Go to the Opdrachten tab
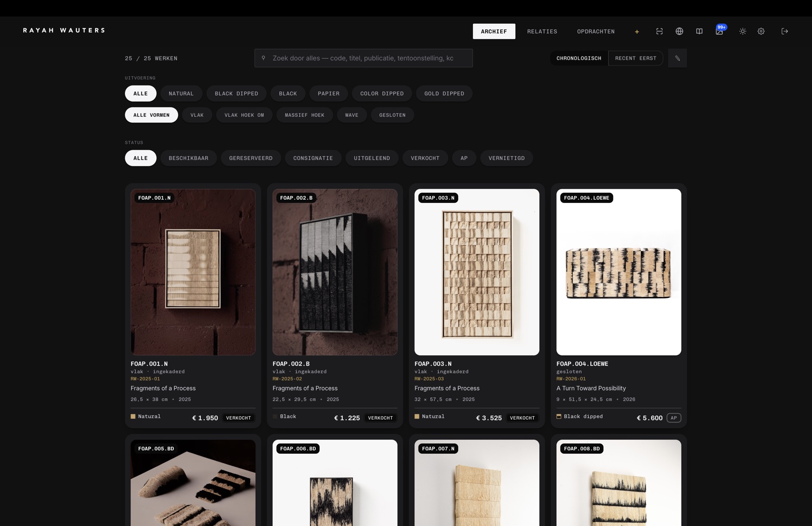The height and width of the screenshot is (526, 812). point(596,31)
